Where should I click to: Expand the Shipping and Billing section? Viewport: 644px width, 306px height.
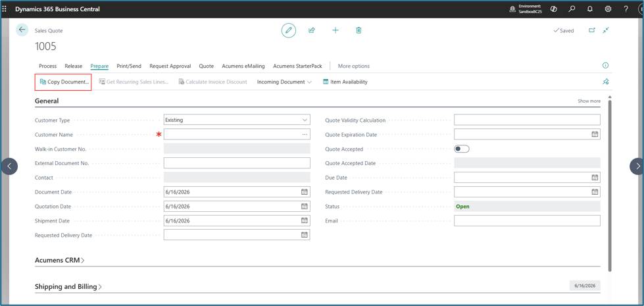point(68,287)
